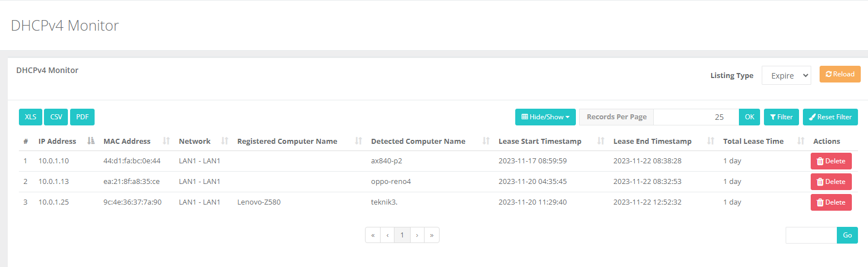868x267 pixels.
Task: Click the Records Per Page input field
Action: pyautogui.click(x=696, y=117)
